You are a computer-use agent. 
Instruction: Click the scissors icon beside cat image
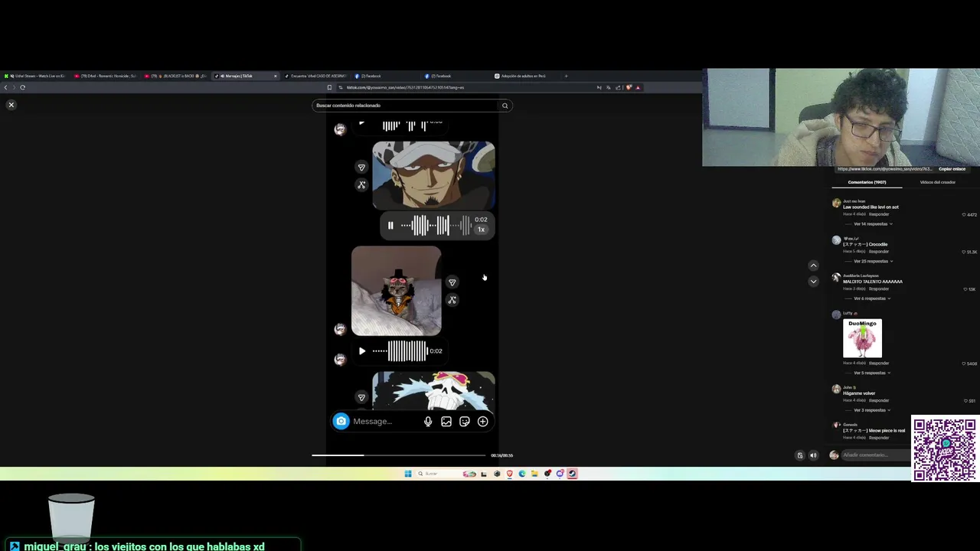tap(452, 300)
